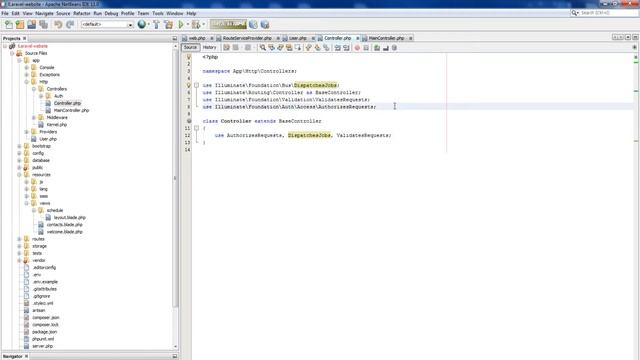
Task: Expand the database folder node
Action: 19,160
